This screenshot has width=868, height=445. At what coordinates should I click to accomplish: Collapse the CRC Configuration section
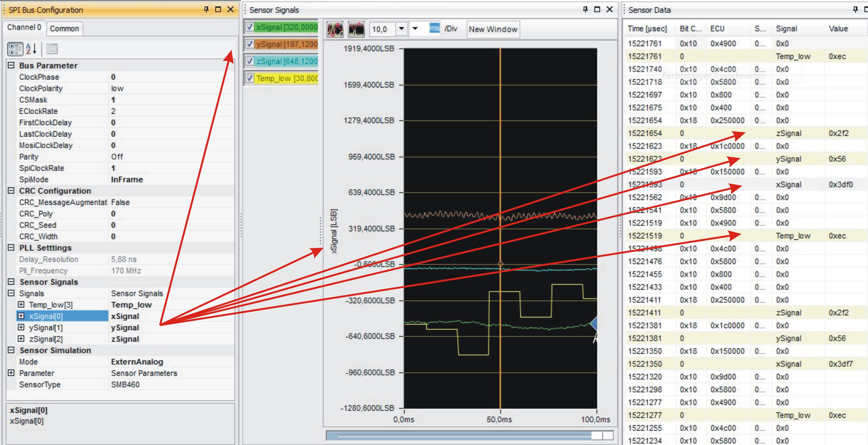pyautogui.click(x=11, y=190)
